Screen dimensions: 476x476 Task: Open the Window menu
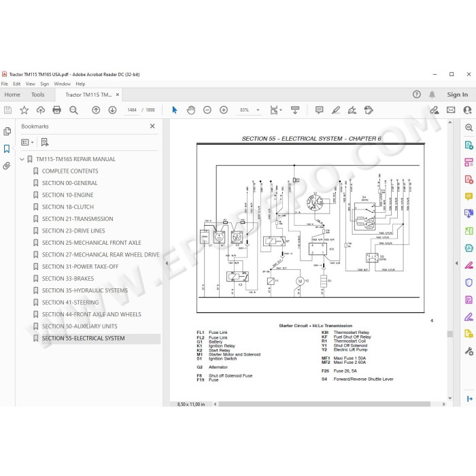(63, 84)
